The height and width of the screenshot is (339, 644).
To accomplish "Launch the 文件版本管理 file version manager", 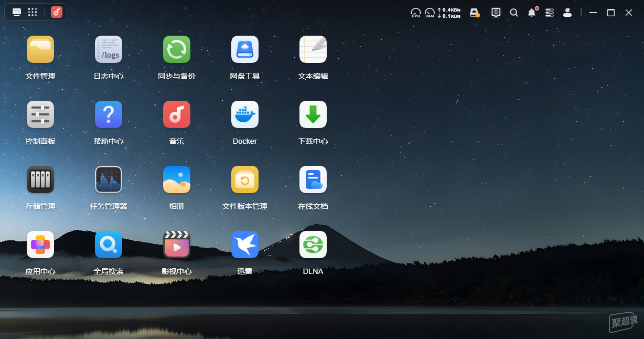I will (245, 179).
